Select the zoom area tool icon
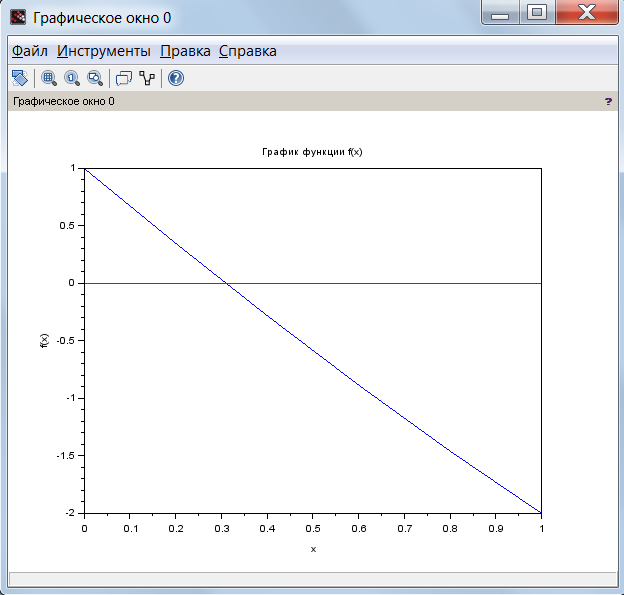624x595 pixels. [x=49, y=78]
